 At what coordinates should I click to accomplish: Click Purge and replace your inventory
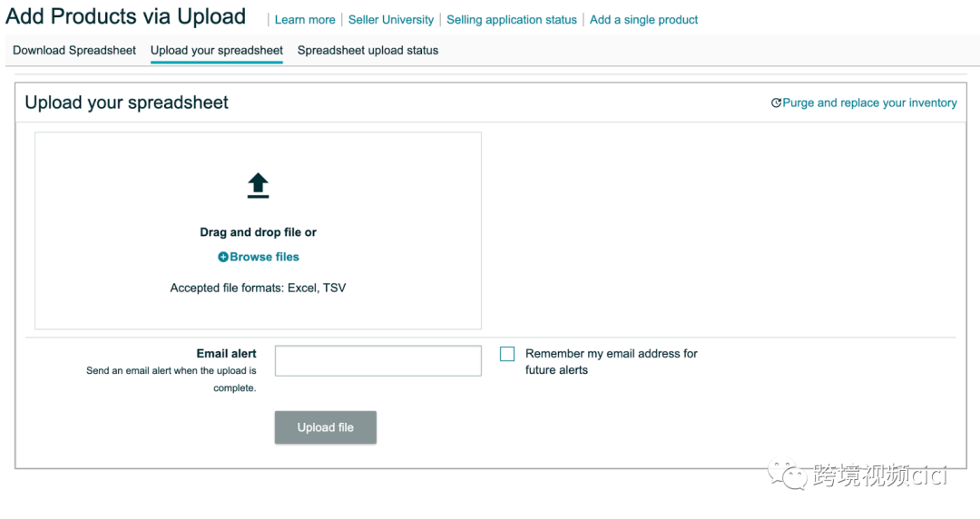869,103
